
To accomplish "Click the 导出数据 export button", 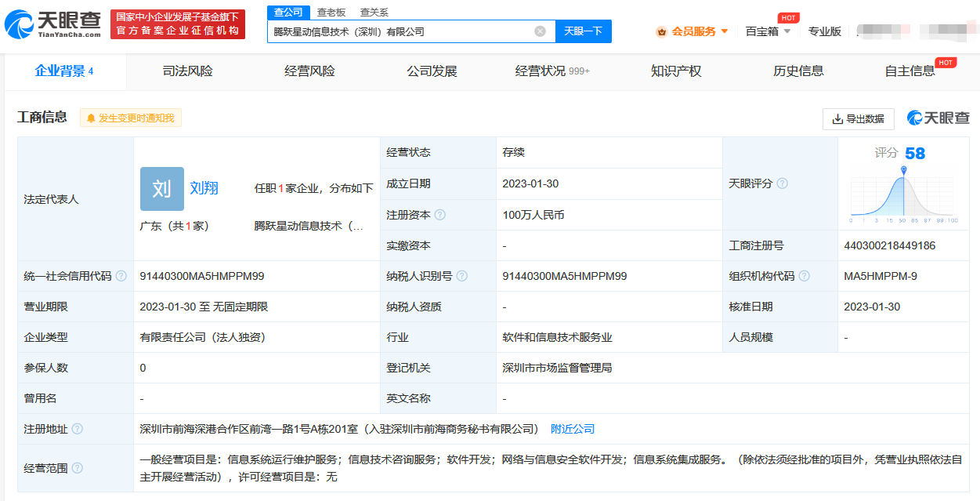I will coord(858,118).
